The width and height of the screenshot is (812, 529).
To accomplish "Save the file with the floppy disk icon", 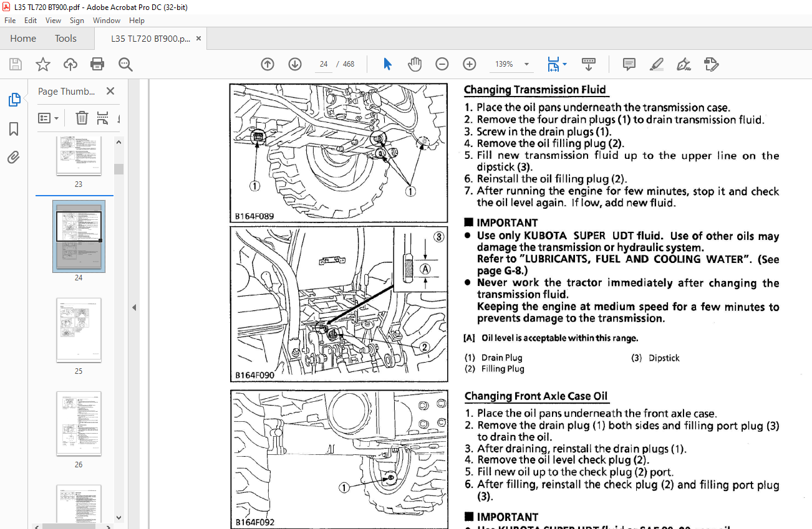I will coord(16,64).
